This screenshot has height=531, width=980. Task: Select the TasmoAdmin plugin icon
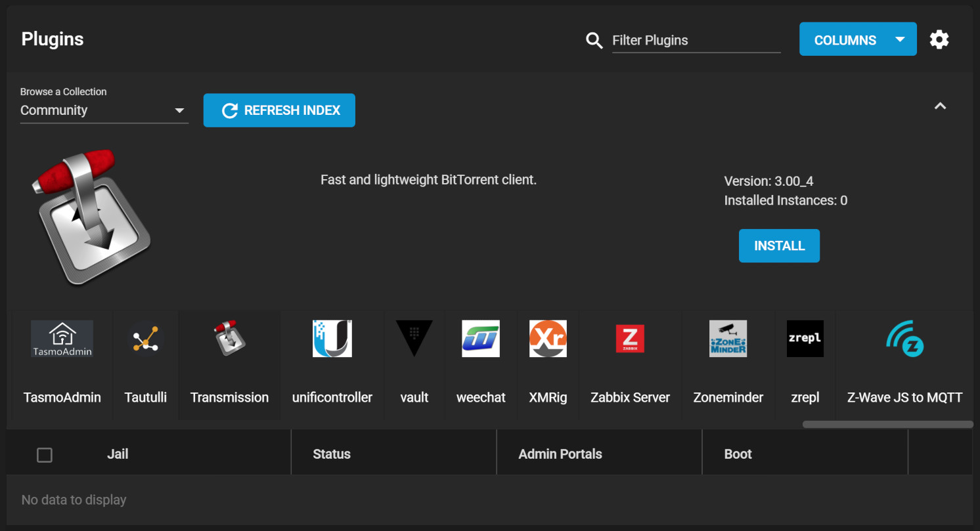pos(62,339)
